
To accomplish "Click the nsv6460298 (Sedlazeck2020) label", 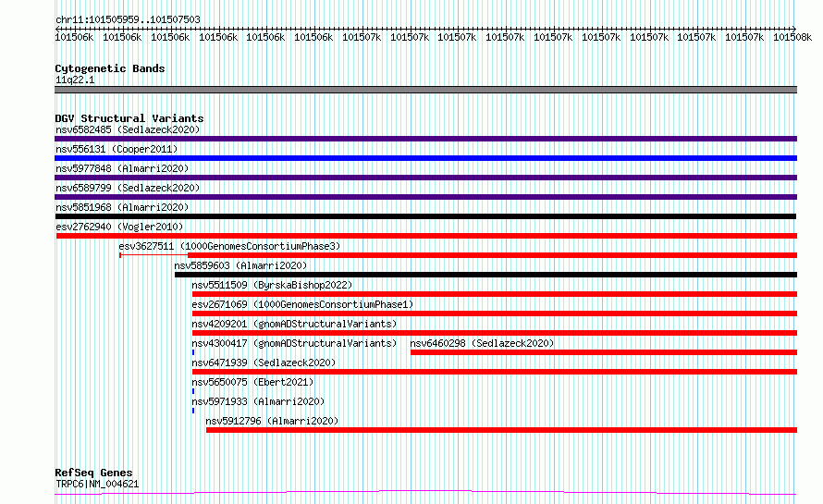I will pos(482,343).
